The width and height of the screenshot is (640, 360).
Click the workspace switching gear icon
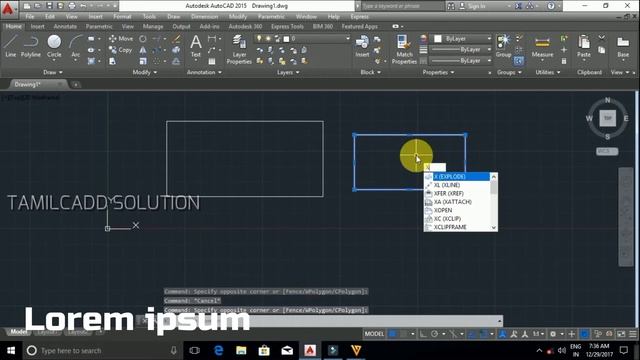point(553,334)
